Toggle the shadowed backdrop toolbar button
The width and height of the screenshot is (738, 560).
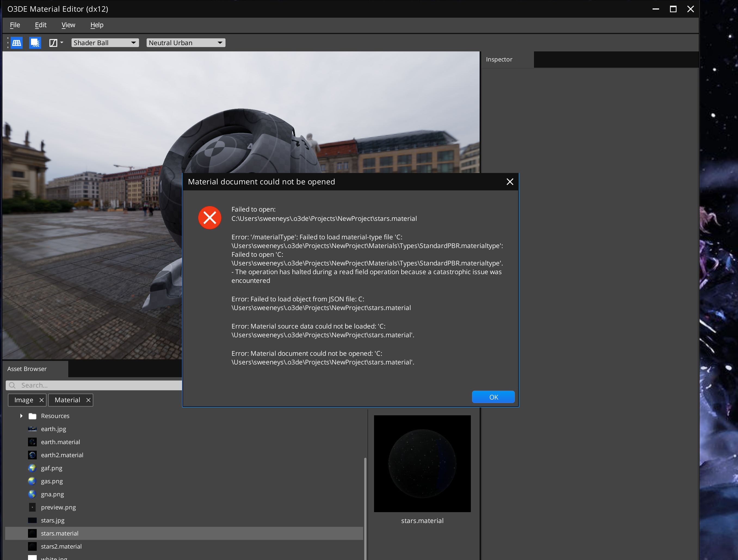pyautogui.click(x=35, y=43)
